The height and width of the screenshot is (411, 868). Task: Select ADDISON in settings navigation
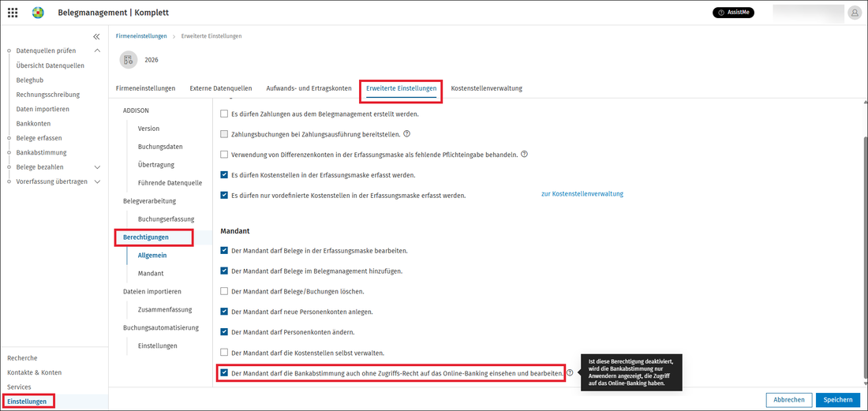point(136,110)
